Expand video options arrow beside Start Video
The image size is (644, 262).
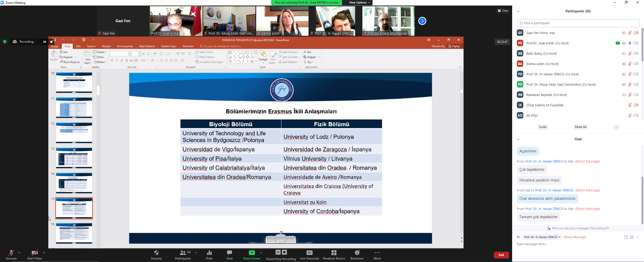[x=44, y=253]
